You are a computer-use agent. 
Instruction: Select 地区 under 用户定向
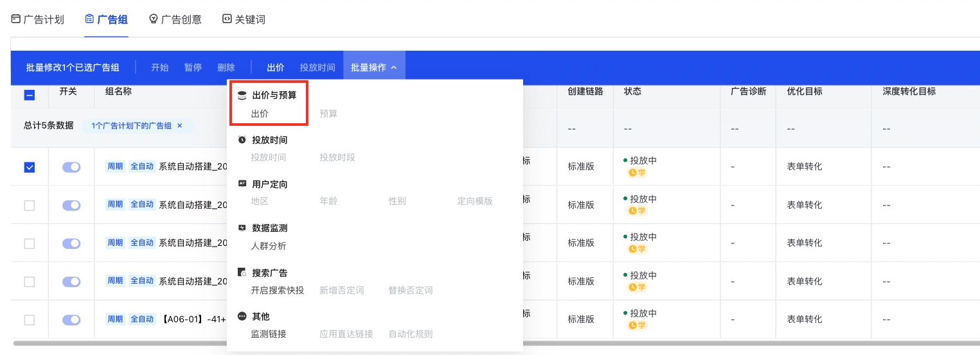click(x=260, y=201)
